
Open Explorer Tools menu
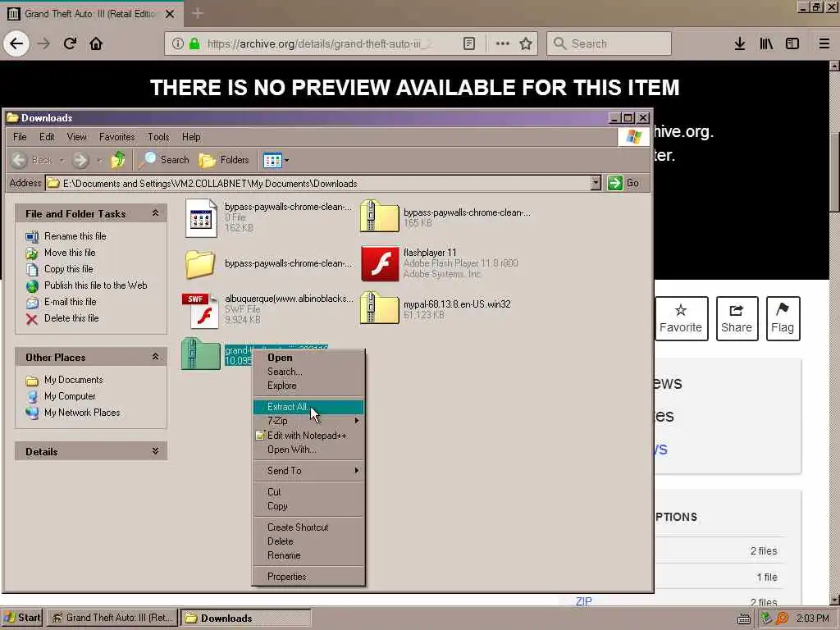(x=158, y=137)
